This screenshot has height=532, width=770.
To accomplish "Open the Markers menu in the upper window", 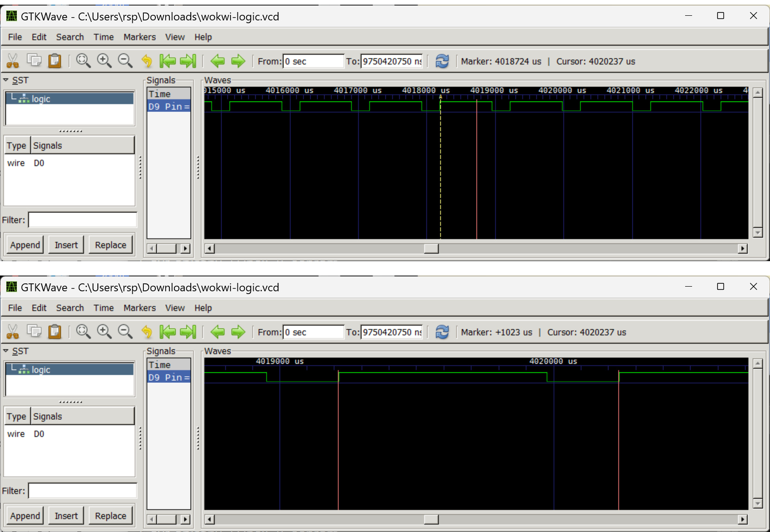I will (x=139, y=37).
